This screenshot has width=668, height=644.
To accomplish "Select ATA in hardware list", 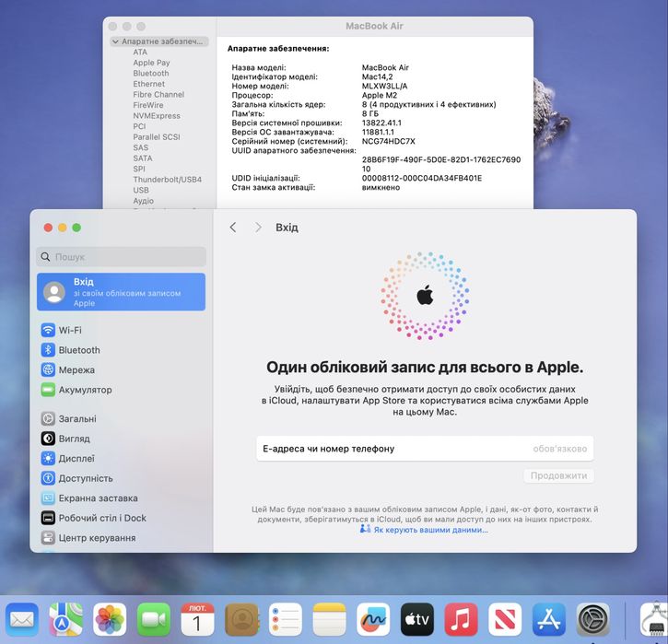I will point(140,52).
